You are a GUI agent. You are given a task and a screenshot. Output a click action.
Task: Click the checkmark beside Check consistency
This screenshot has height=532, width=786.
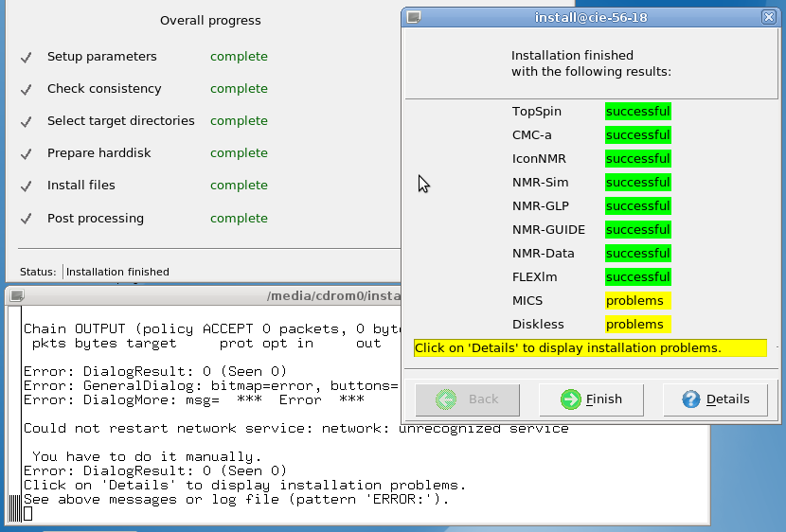pyautogui.click(x=27, y=90)
